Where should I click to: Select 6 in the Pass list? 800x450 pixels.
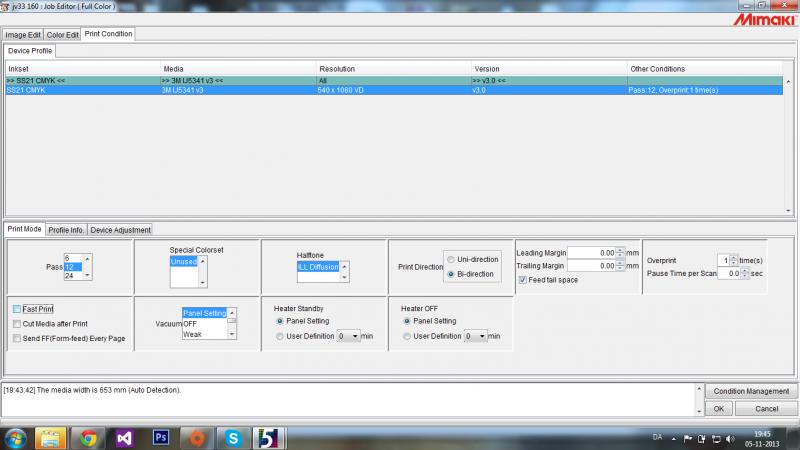(x=73, y=258)
